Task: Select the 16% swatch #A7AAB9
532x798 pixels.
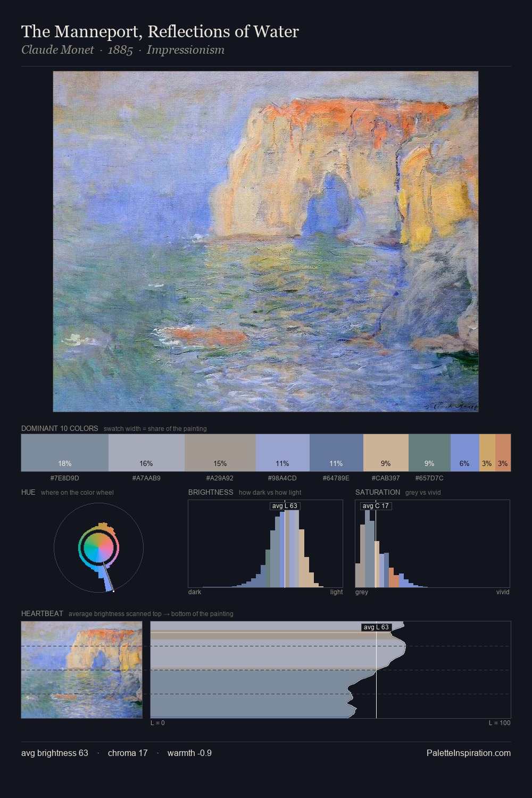Action: (146, 453)
